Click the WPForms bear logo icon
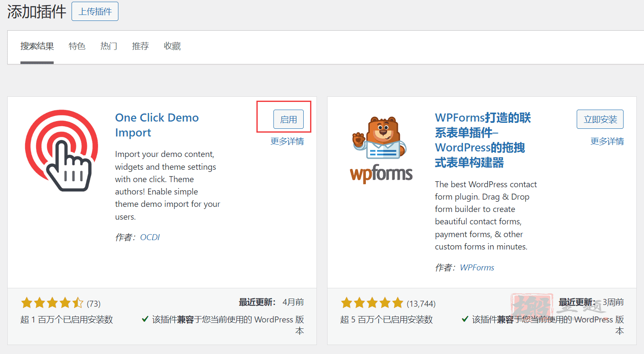The image size is (644, 354). click(x=381, y=150)
